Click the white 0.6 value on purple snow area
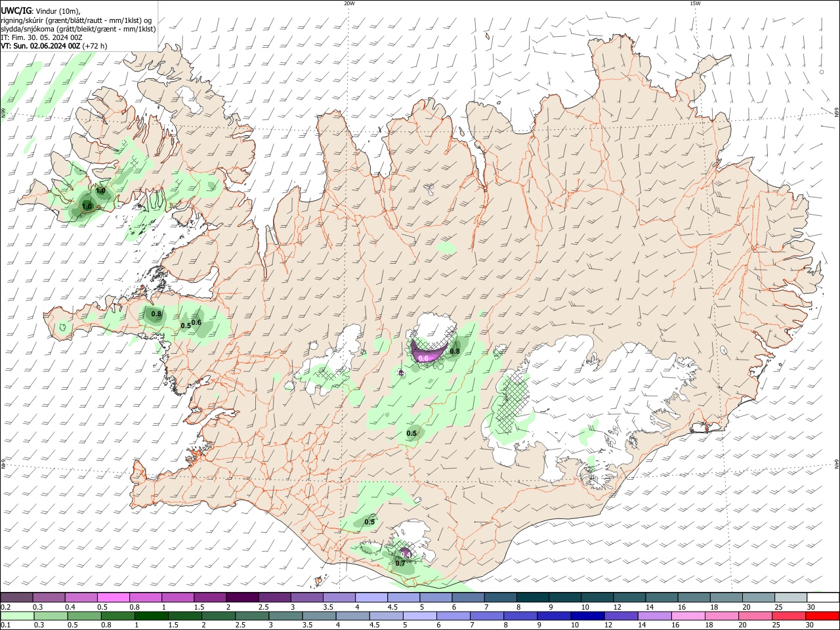 tap(423, 358)
